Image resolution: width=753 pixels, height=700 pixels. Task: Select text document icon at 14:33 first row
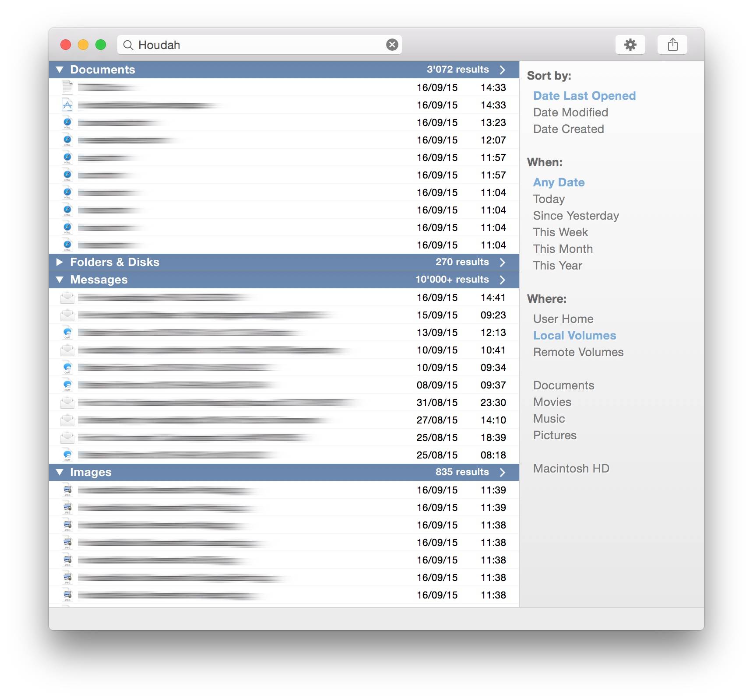coord(67,87)
